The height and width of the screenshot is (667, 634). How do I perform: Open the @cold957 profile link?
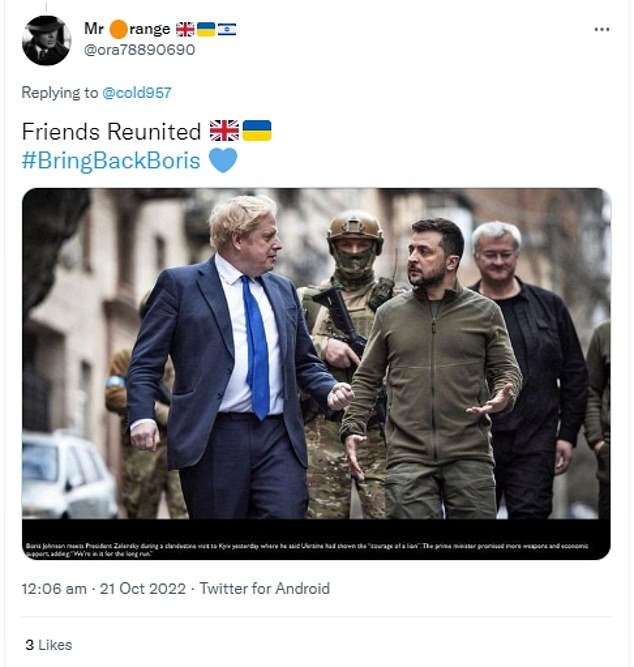137,93
